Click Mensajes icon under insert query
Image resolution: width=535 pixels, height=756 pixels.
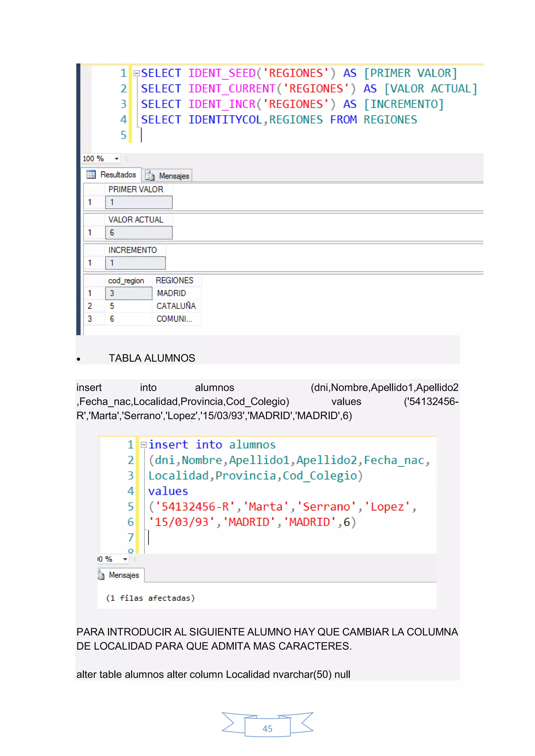pyautogui.click(x=101, y=575)
